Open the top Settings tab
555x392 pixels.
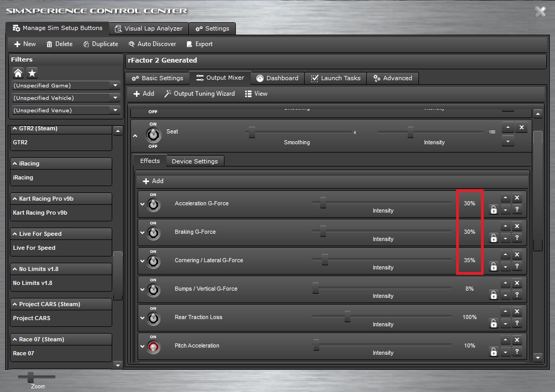point(212,28)
